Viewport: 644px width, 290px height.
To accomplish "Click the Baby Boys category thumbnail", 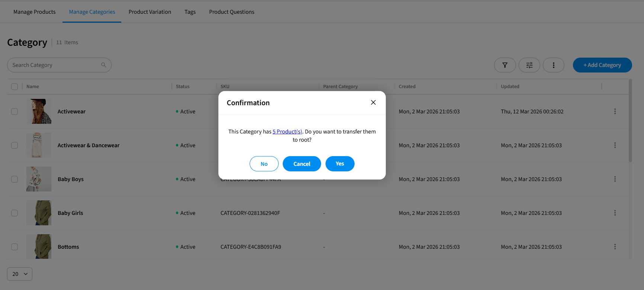I will (x=39, y=179).
